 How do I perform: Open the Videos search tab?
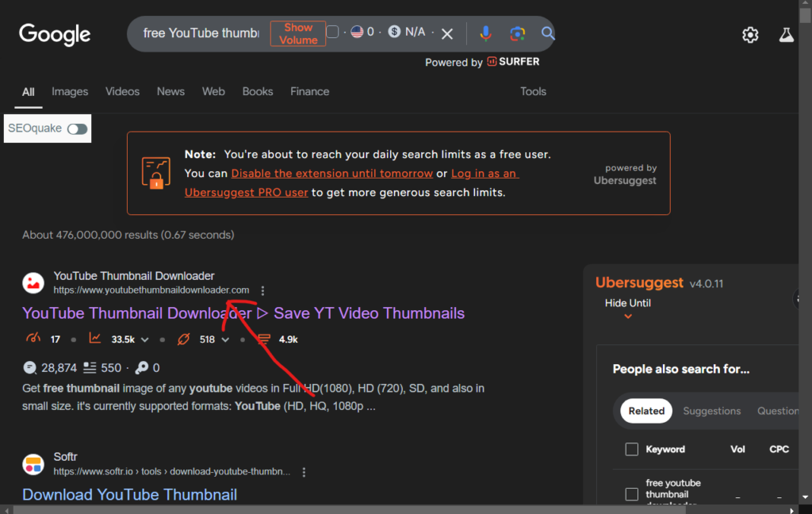pyautogui.click(x=122, y=92)
